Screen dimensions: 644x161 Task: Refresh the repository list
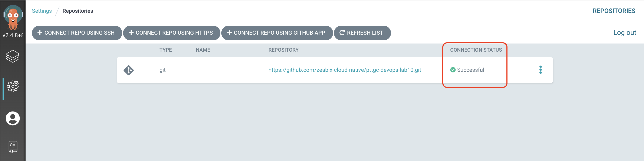362,33
